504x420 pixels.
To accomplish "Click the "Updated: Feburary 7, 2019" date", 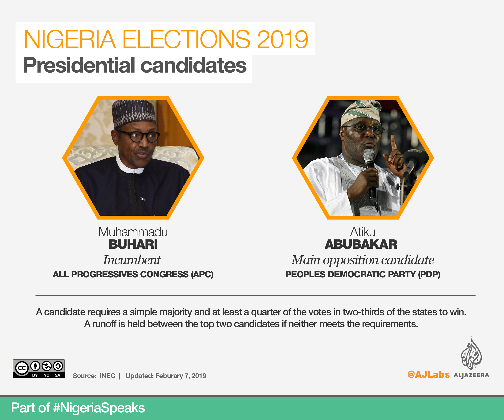I will click(x=166, y=376).
